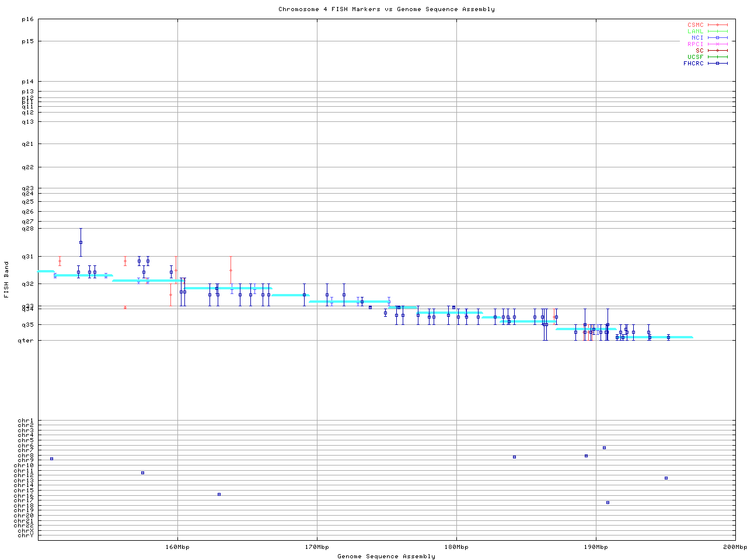Pick the black marker on the chr16 row
This screenshot has height=560, width=747.
pyautogui.click(x=219, y=494)
